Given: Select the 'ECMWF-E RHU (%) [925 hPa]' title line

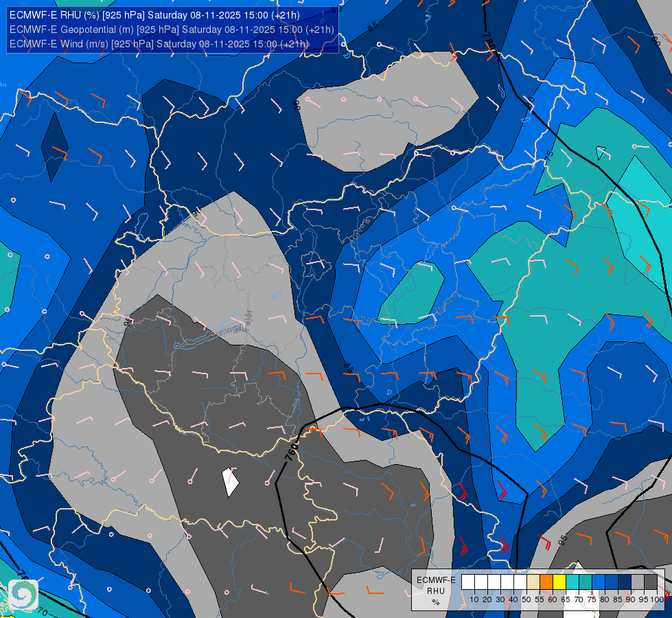Looking at the screenshot, I should coord(154,15).
